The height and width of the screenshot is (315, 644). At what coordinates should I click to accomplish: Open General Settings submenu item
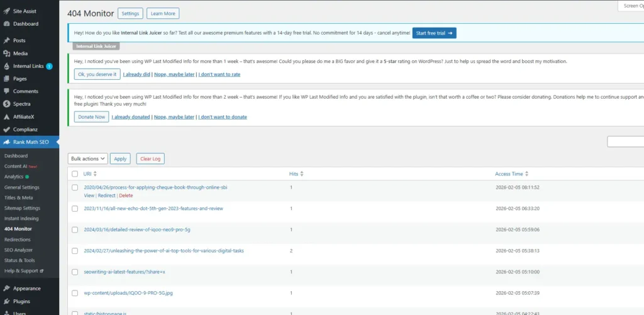click(22, 187)
